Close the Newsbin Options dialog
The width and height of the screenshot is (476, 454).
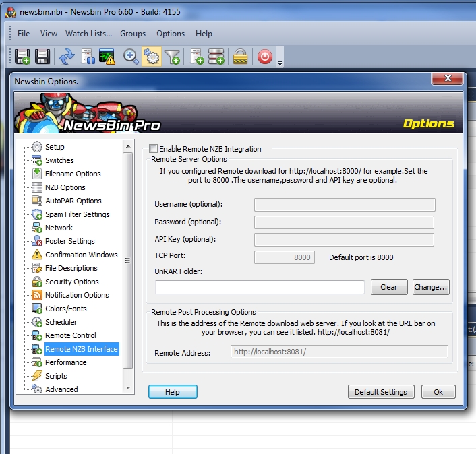tap(448, 78)
